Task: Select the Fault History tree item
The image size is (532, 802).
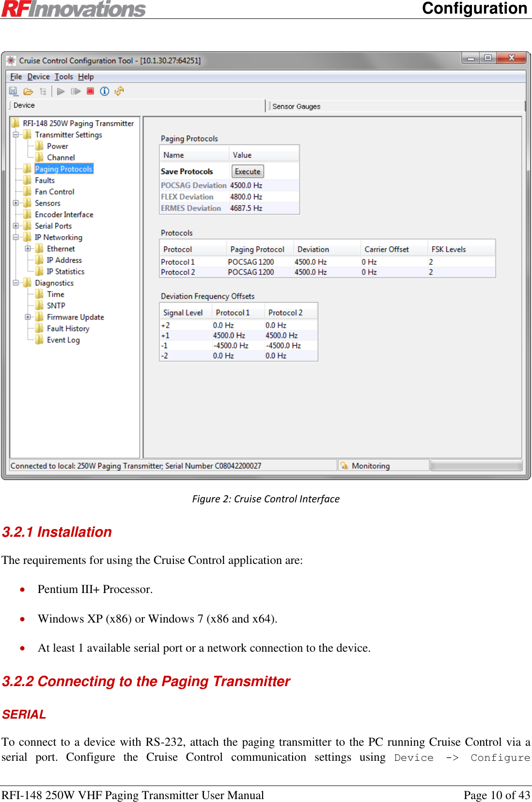Action: [68, 328]
